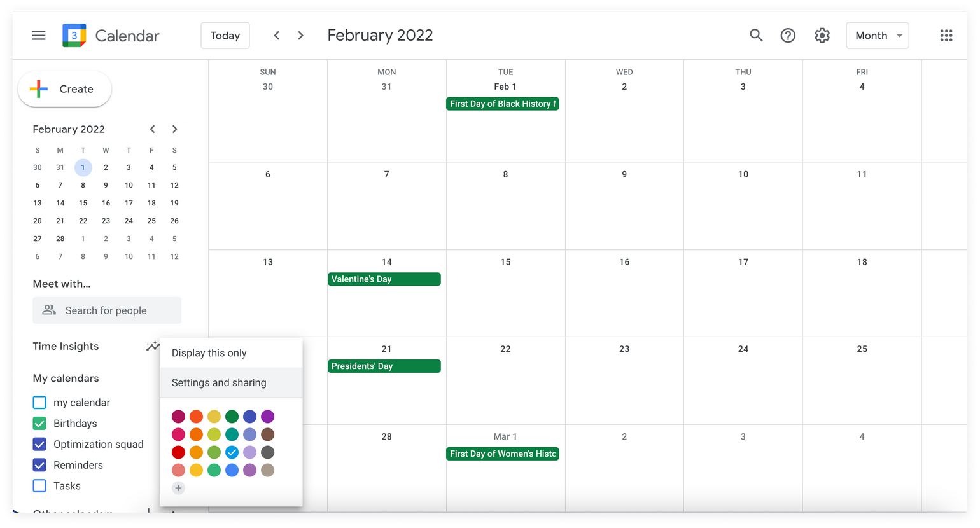Select date 19 in mini calendar
Image resolution: width=980 pixels, height=528 pixels.
click(174, 203)
